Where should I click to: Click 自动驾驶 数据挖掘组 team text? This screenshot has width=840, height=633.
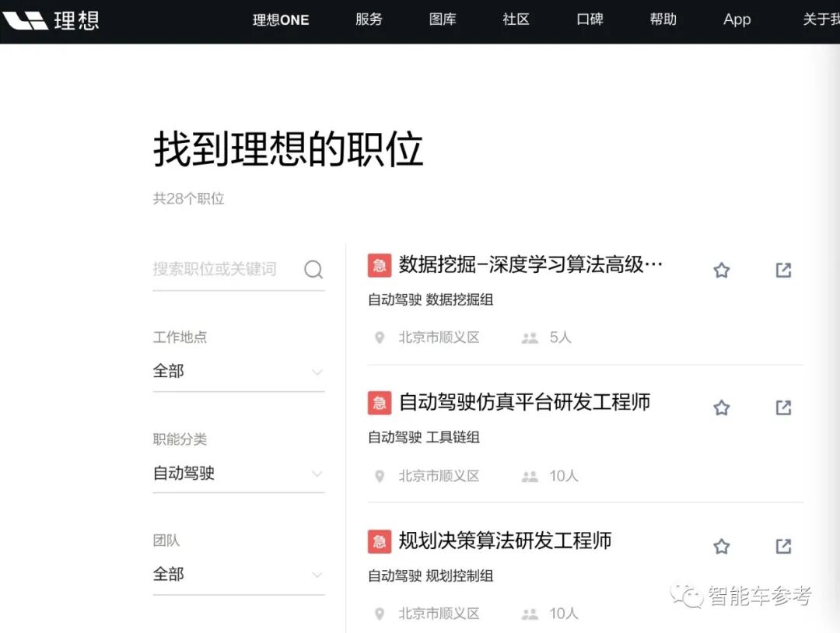click(431, 299)
